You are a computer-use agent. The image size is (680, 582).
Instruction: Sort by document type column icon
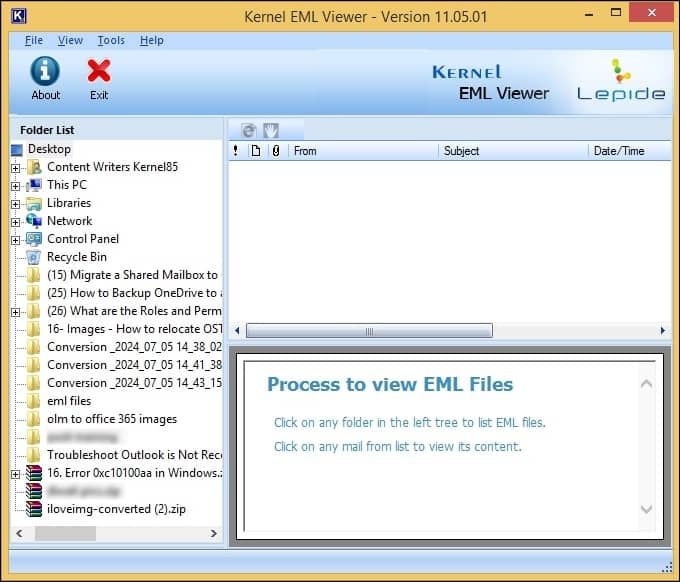(x=256, y=151)
